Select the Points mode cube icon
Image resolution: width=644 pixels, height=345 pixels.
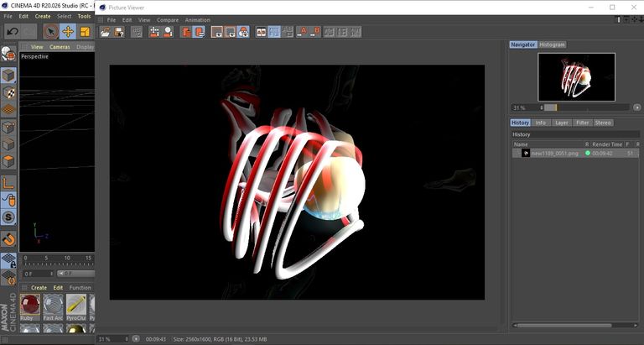point(8,128)
